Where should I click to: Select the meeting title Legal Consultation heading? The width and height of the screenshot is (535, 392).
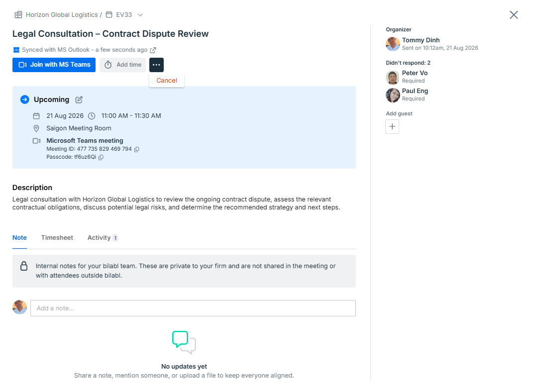click(x=110, y=34)
